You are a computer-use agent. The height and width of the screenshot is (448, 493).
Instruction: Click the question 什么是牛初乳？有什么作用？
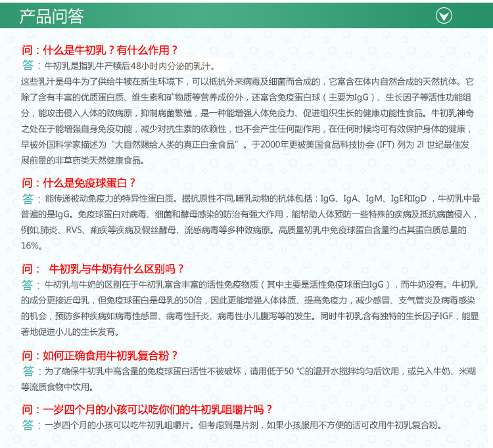100,50
